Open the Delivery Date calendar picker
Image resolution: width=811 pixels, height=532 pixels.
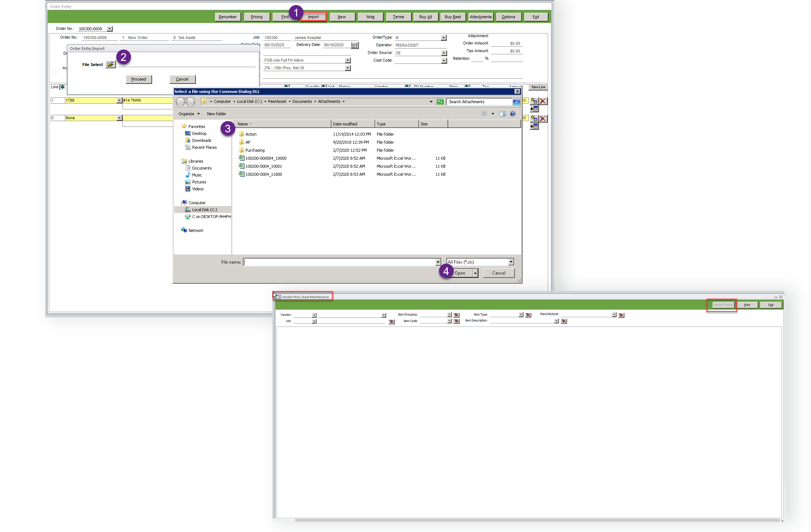click(x=354, y=45)
